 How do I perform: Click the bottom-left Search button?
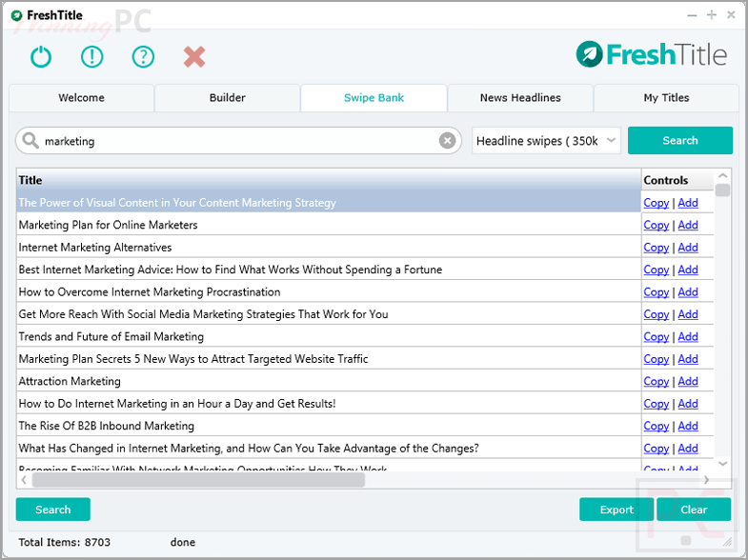[53, 510]
